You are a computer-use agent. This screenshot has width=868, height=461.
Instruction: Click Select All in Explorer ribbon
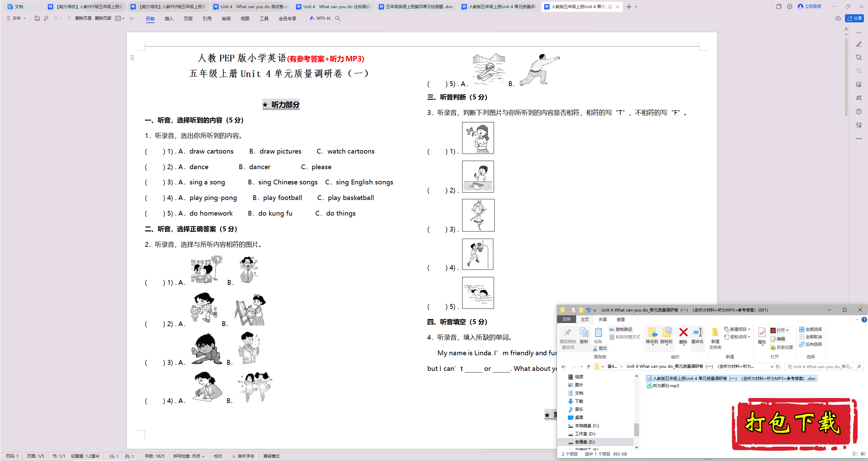[x=811, y=329]
